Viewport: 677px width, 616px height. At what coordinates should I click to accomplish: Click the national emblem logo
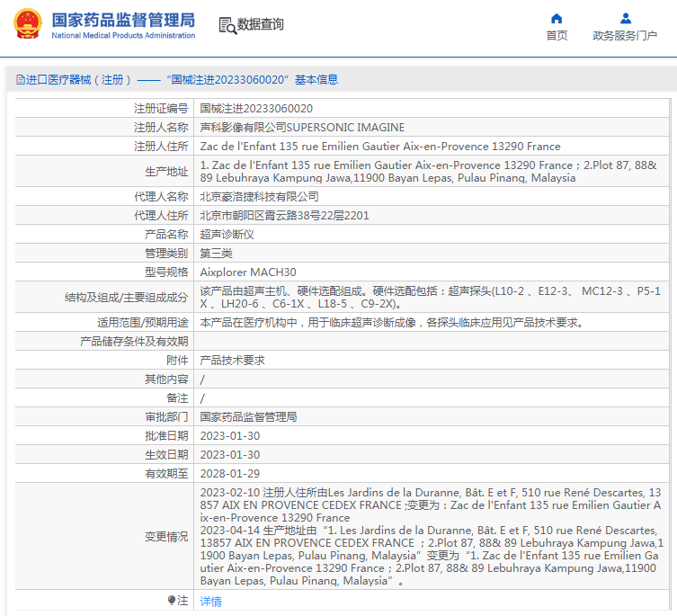pyautogui.click(x=28, y=23)
